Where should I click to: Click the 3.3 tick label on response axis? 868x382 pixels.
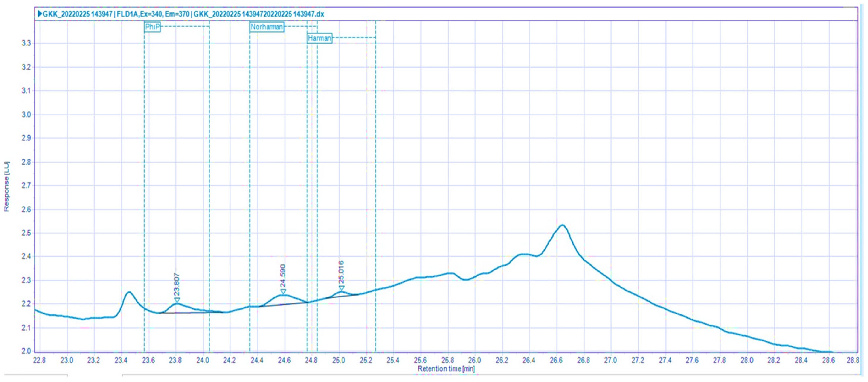(x=26, y=43)
